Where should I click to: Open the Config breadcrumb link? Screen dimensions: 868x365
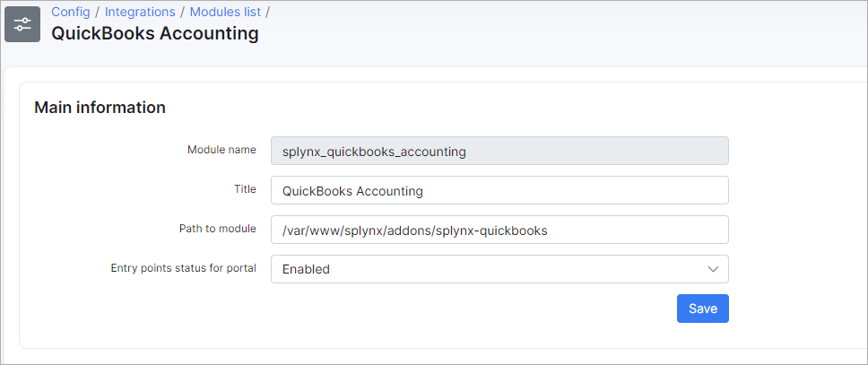[71, 12]
